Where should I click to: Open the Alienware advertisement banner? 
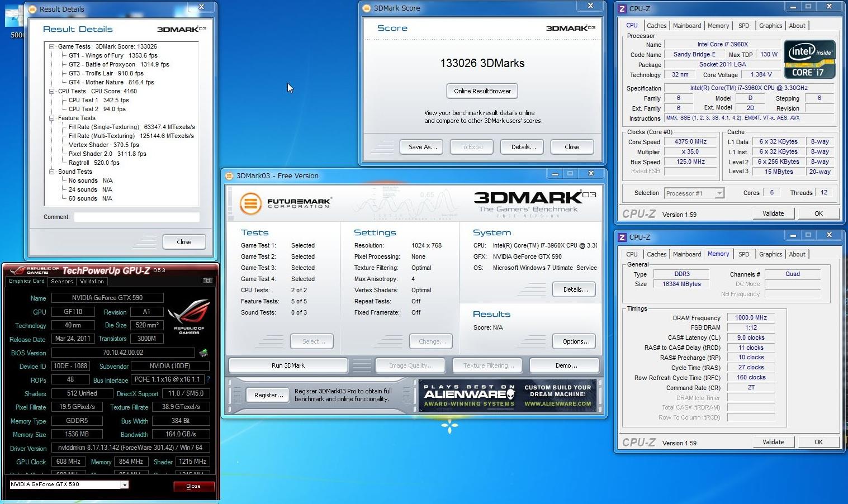point(508,396)
